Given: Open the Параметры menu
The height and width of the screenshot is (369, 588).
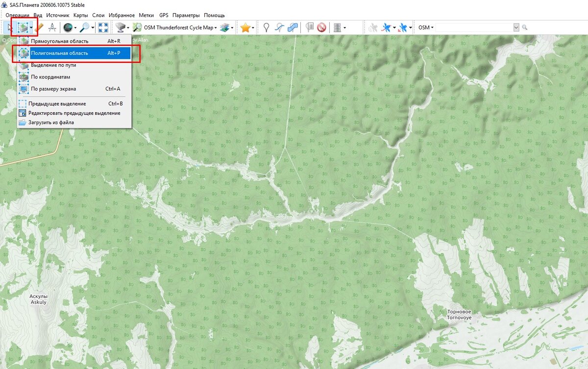Looking at the screenshot, I should tap(186, 15).
